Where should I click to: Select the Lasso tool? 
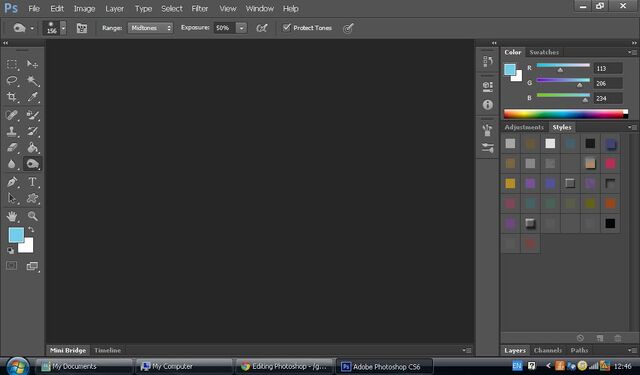[12, 80]
